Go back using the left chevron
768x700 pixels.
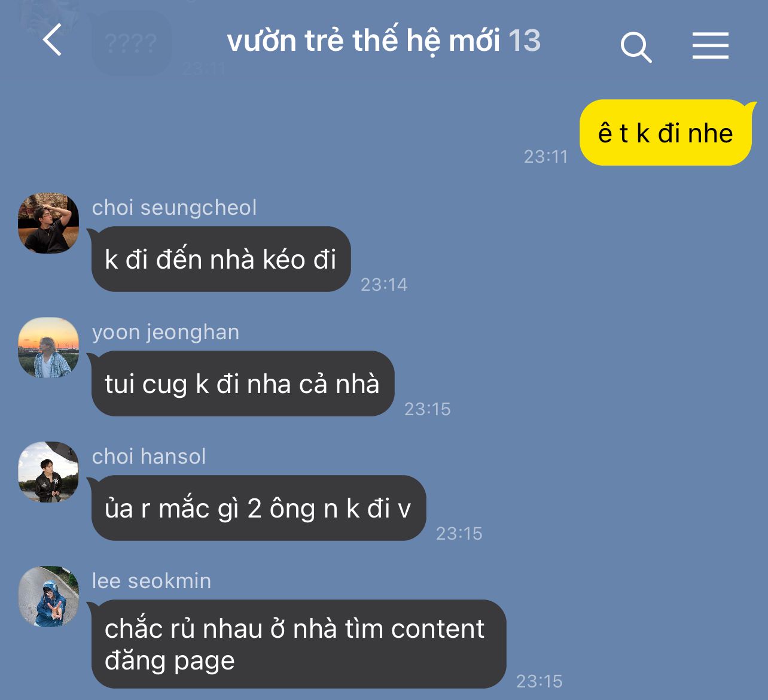[52, 40]
